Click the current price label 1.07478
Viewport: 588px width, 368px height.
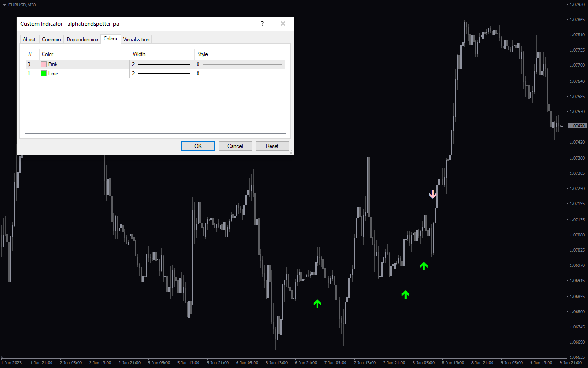pos(577,126)
